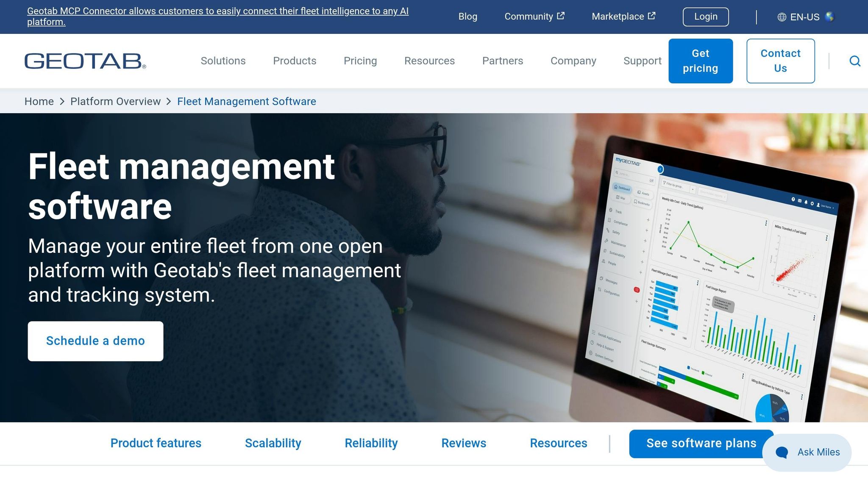The width and height of the screenshot is (868, 488).
Task: Open the EN-US language selector
Action: [805, 17]
